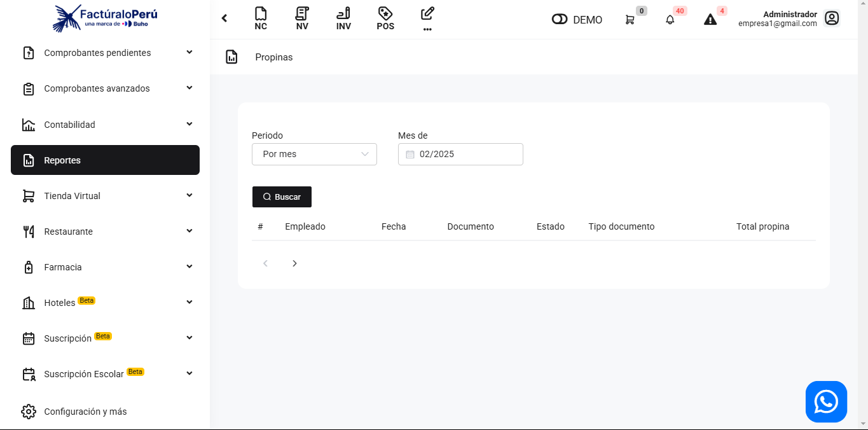Go to next table page
The width and height of the screenshot is (868, 430).
click(294, 263)
